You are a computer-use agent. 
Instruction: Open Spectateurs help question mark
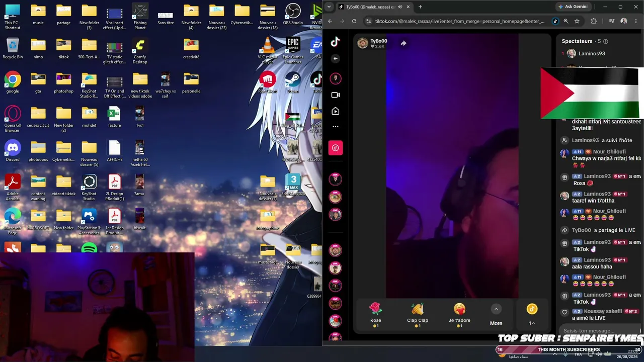pyautogui.click(x=606, y=41)
